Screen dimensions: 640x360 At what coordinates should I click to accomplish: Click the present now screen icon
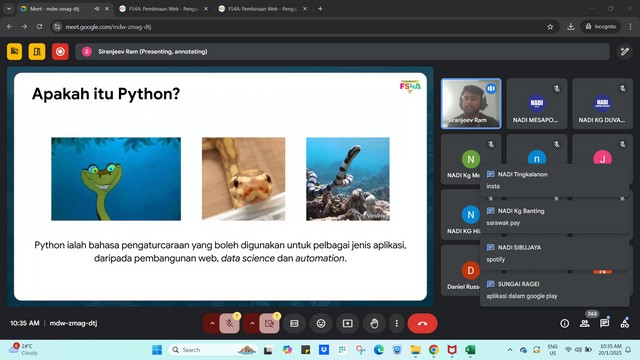[x=347, y=324]
